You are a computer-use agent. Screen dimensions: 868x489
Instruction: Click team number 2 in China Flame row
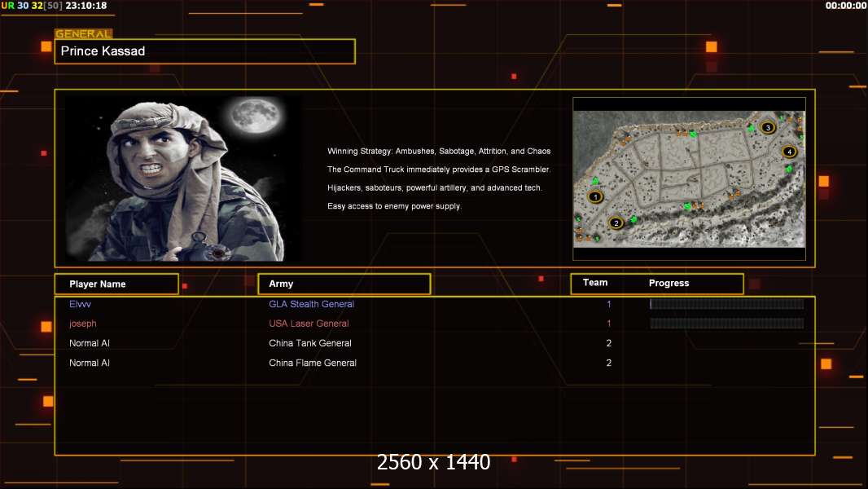point(609,363)
